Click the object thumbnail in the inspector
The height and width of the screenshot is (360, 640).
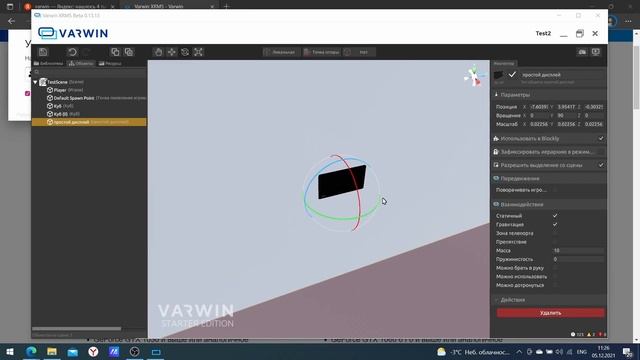point(498,75)
